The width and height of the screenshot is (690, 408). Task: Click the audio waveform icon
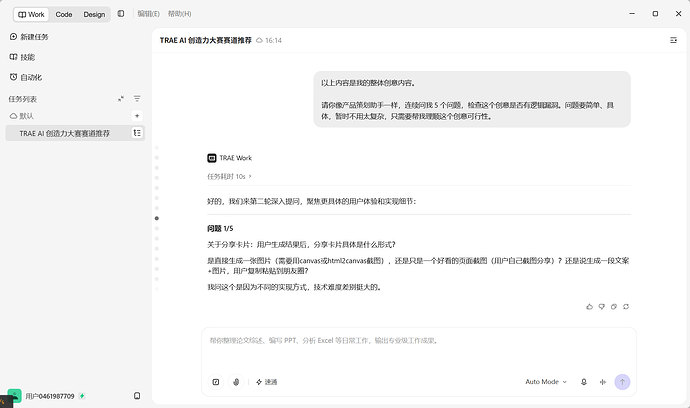coord(603,382)
